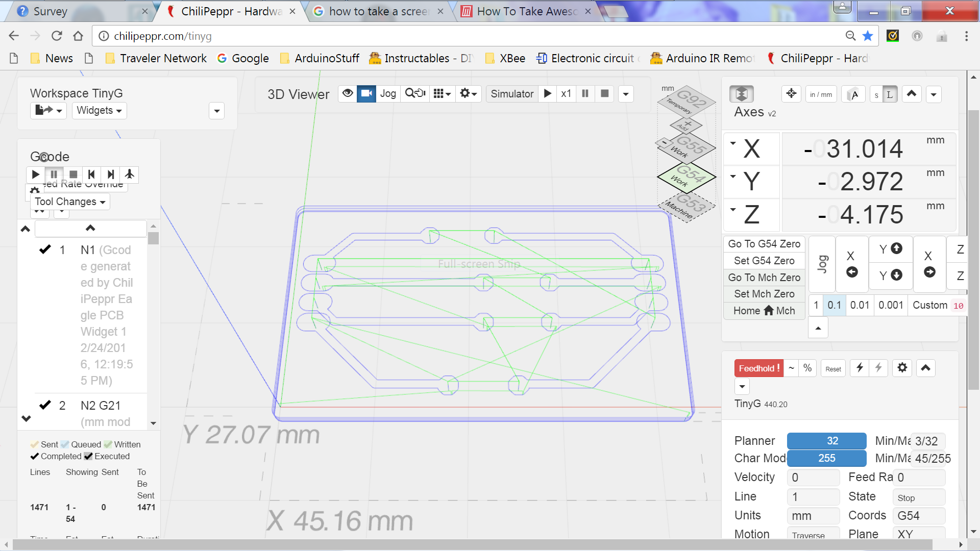Screen dimensions: 980x551
Task: Click the X left arrow jog button
Action: tap(851, 264)
